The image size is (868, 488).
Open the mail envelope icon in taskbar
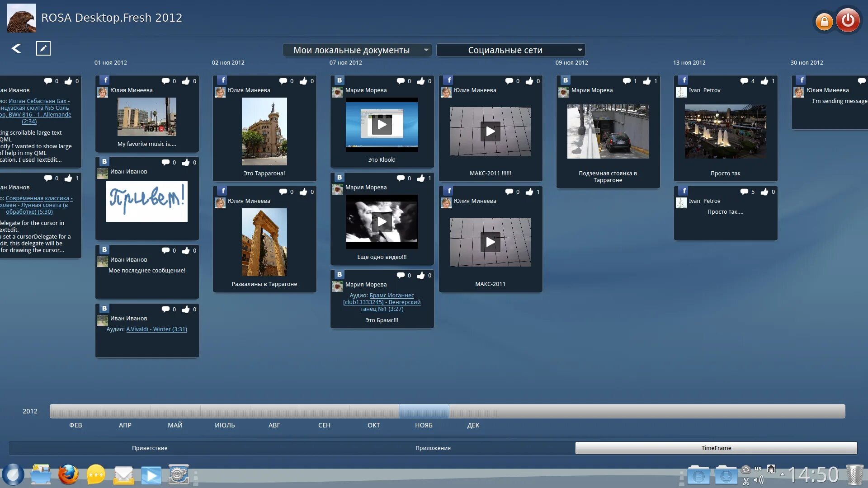pos(123,475)
